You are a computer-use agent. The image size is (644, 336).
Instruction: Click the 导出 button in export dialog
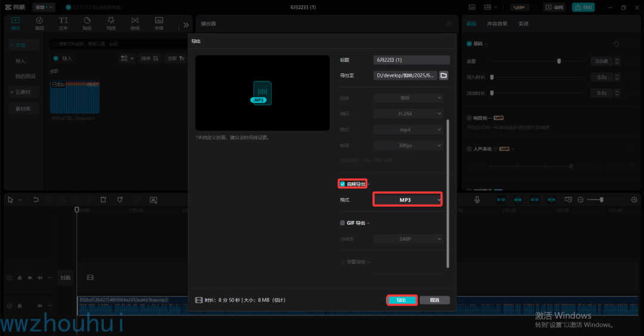click(x=401, y=300)
